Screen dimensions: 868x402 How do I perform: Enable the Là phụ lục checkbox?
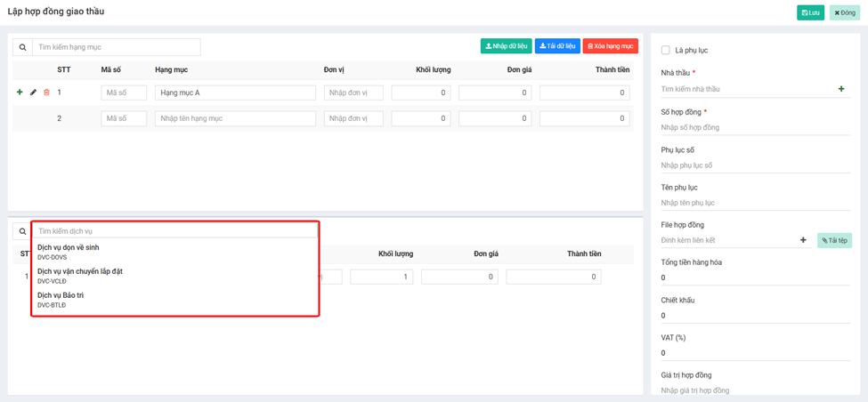pyautogui.click(x=666, y=51)
